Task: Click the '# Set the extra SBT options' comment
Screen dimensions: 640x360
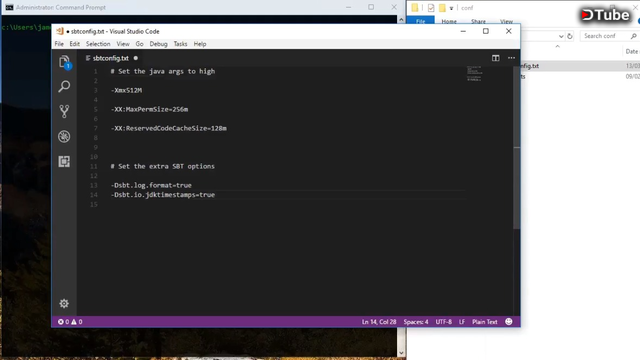Action: (x=162, y=166)
